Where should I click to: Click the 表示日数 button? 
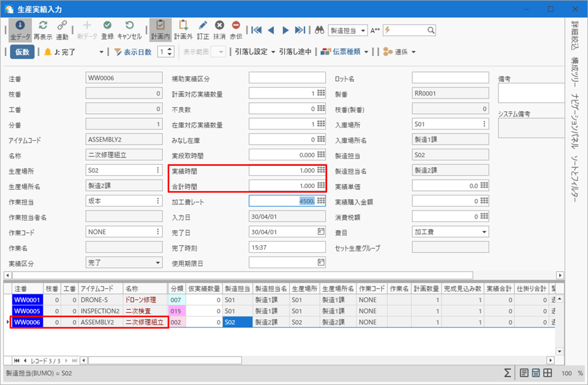[133, 52]
